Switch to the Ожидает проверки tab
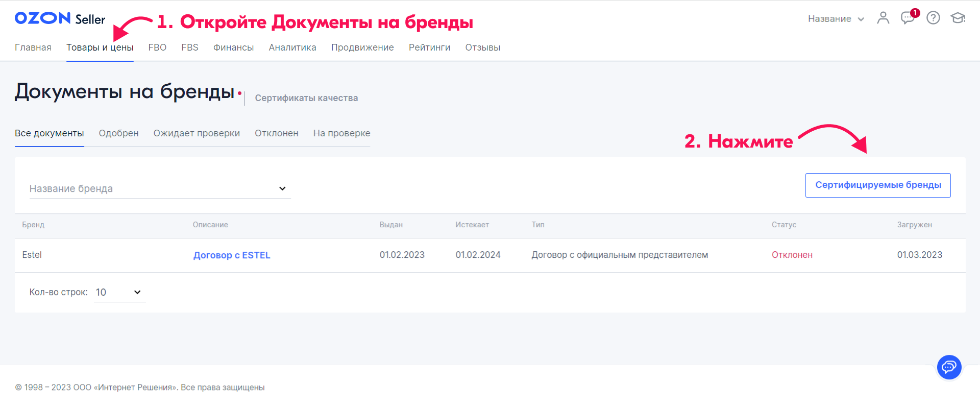The image size is (980, 410). click(x=197, y=133)
